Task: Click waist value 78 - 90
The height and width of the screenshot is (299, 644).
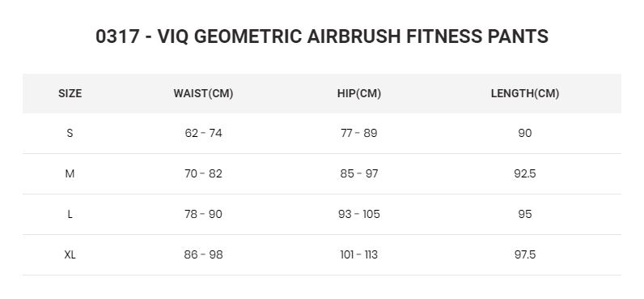Action: click(203, 214)
